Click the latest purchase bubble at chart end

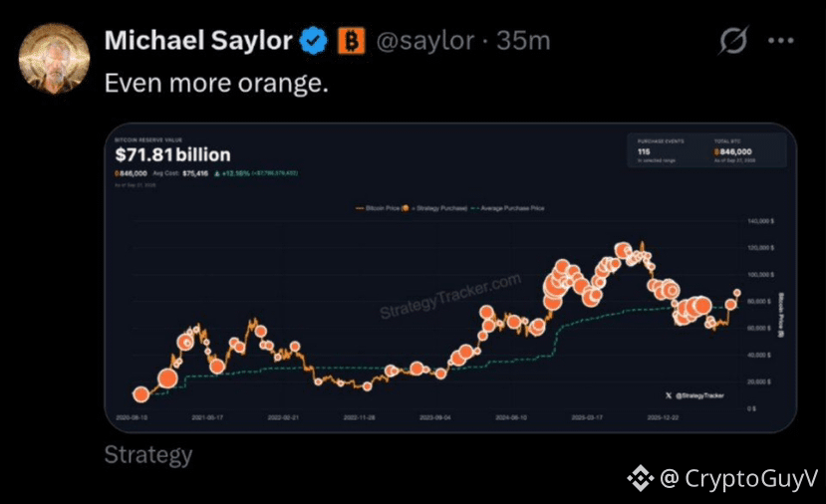click(x=737, y=293)
